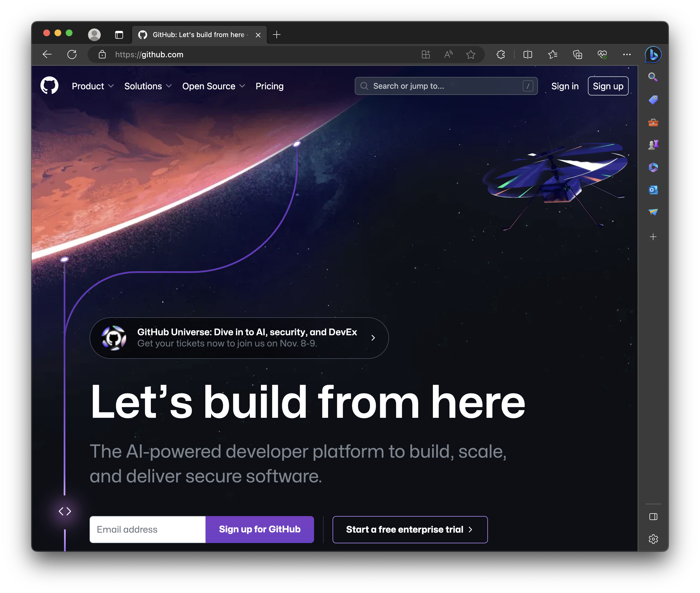Open the Bing Copilot sidebar icon
The image size is (700, 593).
pos(653,54)
